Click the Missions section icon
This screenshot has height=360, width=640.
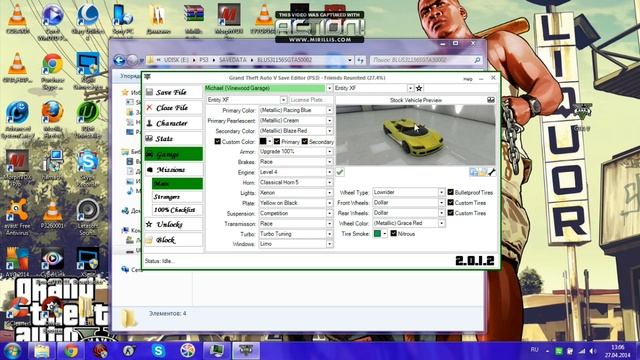[149, 169]
